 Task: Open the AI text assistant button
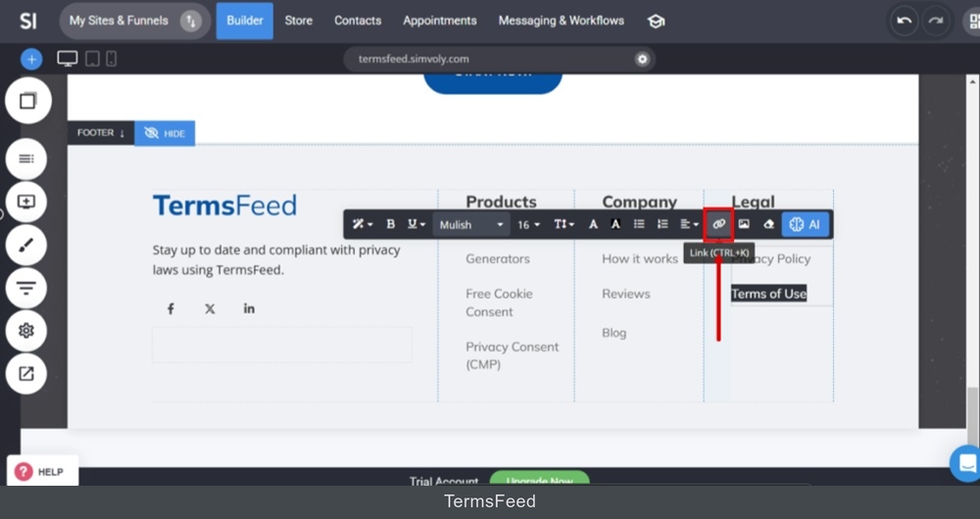click(805, 225)
